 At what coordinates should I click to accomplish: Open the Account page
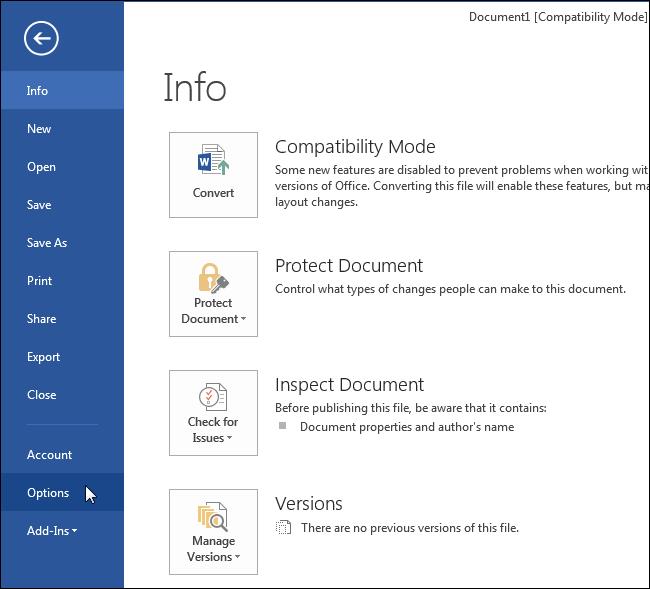[x=62, y=455]
